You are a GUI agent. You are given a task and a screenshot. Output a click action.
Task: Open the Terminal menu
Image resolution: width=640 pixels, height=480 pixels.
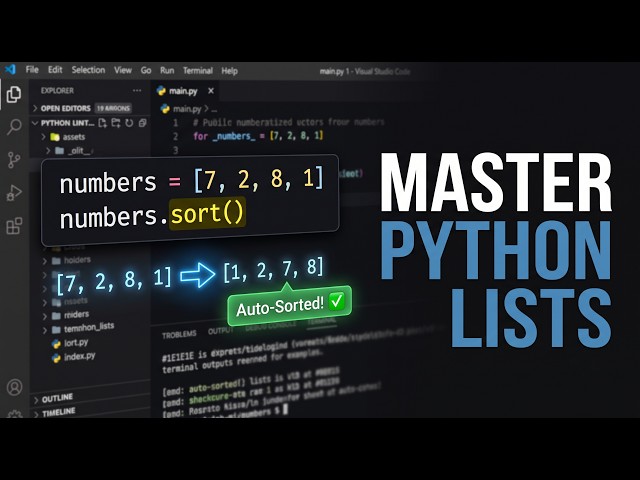pos(198,71)
